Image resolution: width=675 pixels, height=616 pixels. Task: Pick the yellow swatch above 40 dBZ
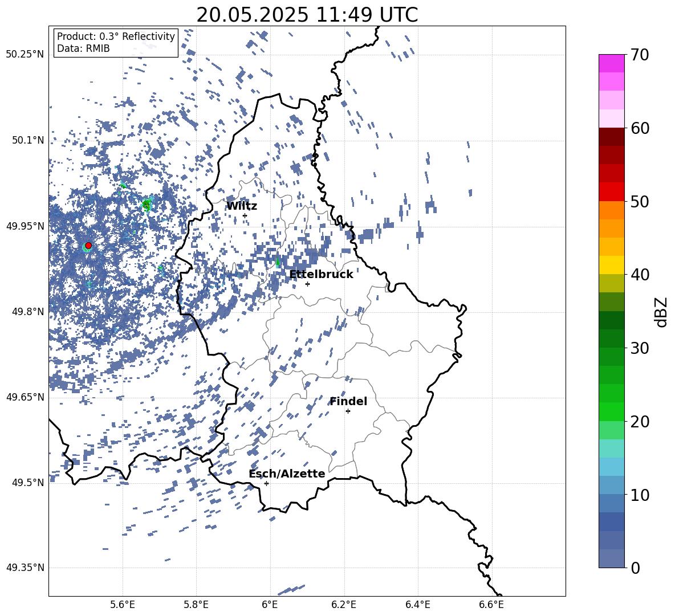[x=611, y=265]
